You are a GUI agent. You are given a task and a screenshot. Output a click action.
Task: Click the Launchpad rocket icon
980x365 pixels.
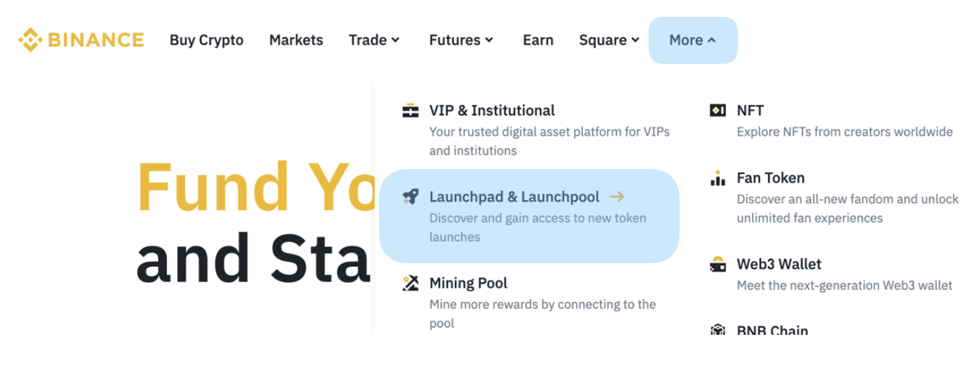(x=411, y=197)
